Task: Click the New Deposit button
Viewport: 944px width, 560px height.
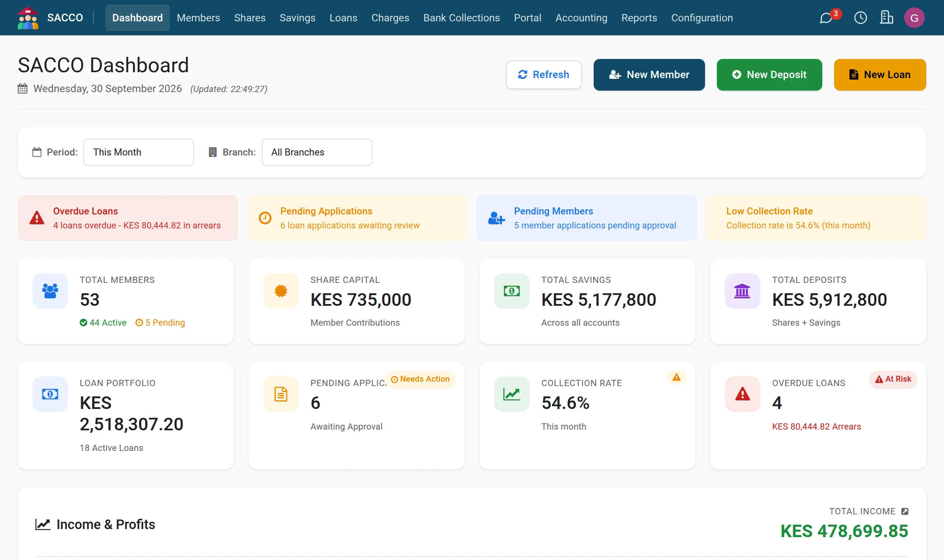Action: tap(769, 75)
